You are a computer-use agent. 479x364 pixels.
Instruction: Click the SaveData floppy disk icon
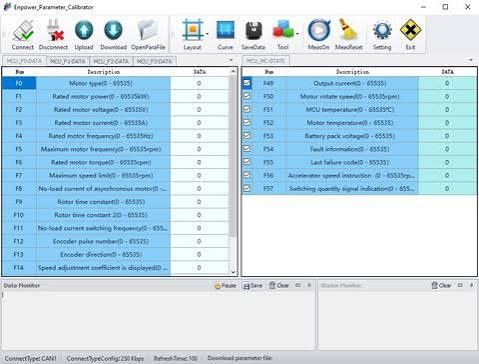(x=253, y=35)
